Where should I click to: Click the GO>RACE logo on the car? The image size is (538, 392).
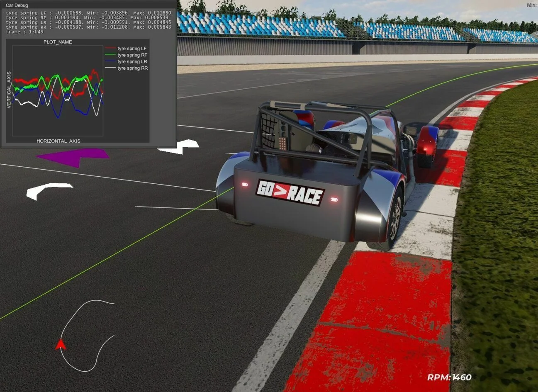pyautogui.click(x=290, y=192)
